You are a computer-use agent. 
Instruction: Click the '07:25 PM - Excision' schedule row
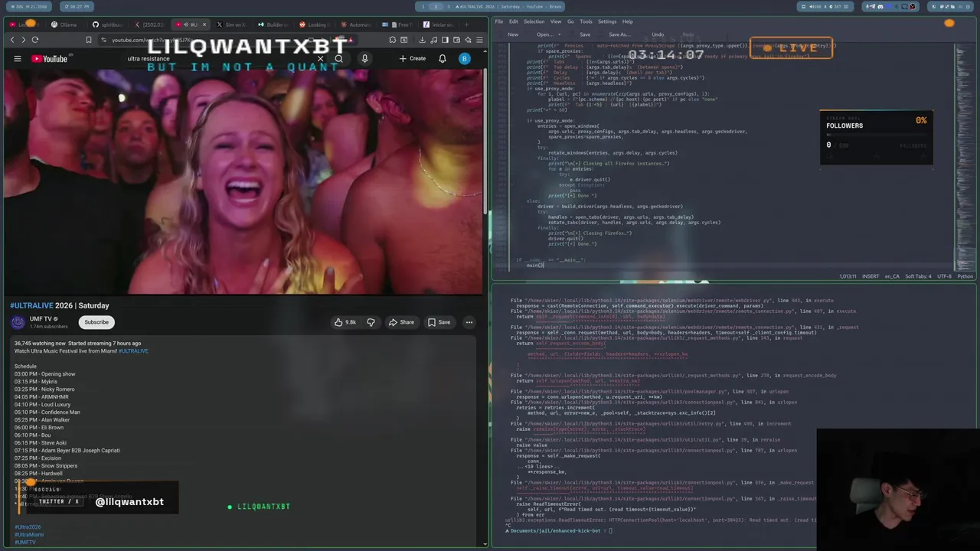(x=38, y=458)
